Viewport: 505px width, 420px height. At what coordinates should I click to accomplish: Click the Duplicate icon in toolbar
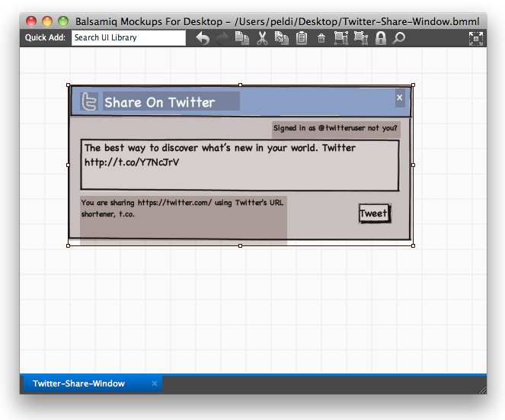pos(242,38)
